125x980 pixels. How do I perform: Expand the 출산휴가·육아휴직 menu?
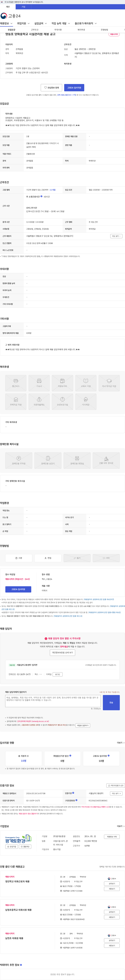86,24
